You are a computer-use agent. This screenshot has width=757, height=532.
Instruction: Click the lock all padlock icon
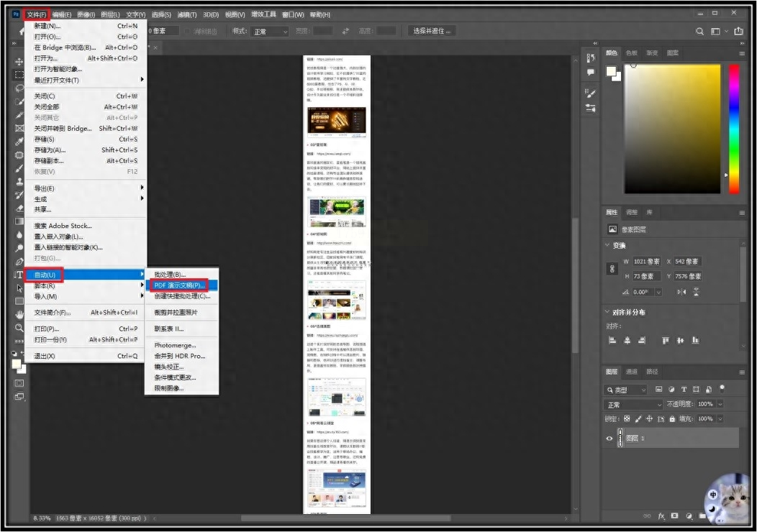[x=672, y=418]
